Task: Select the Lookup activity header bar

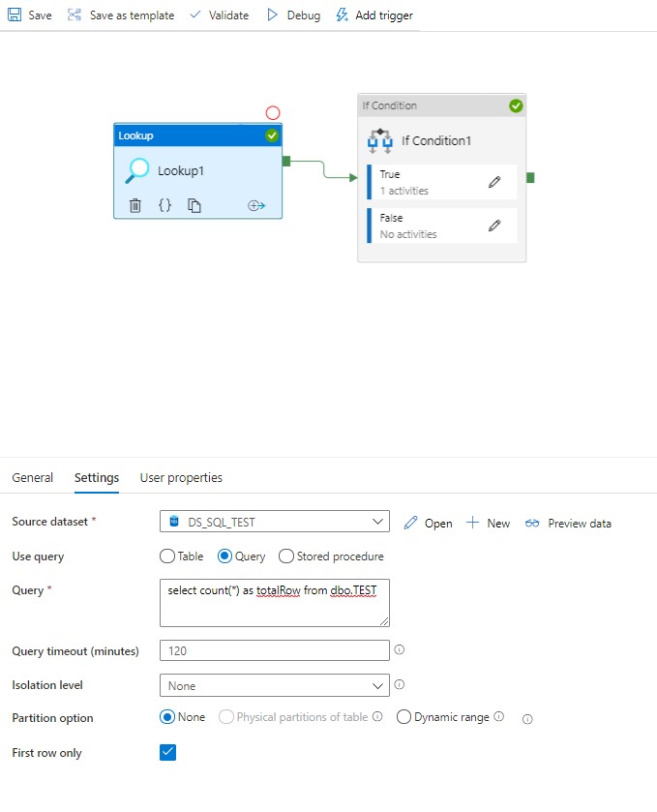Action: 197,135
